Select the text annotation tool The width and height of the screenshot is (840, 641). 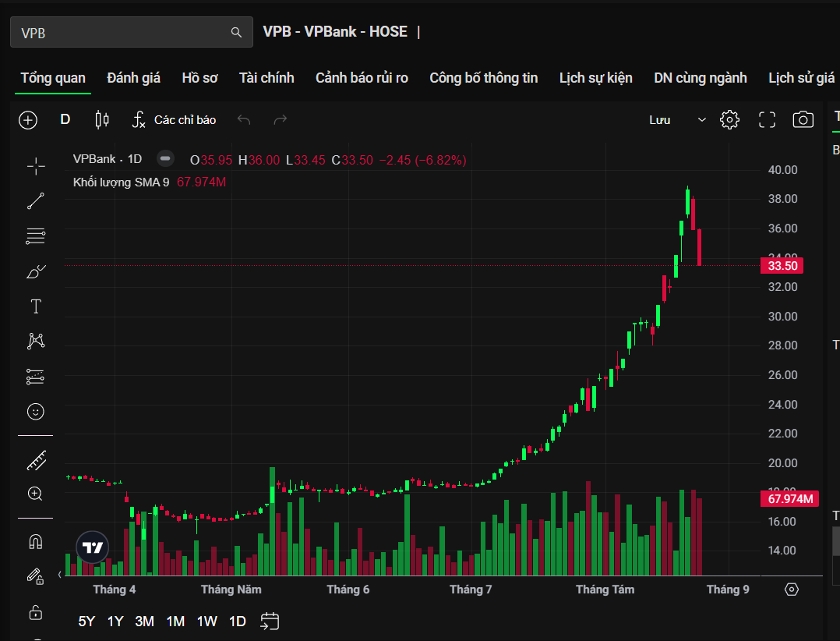pyautogui.click(x=36, y=306)
